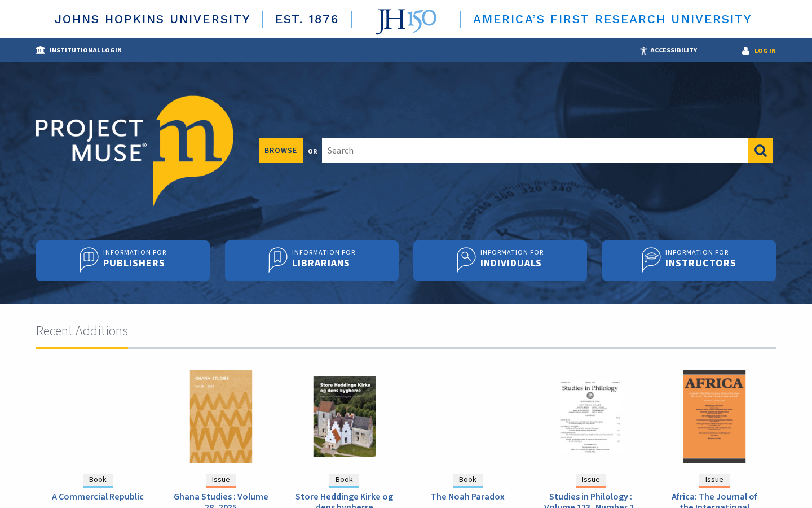Click the magnifier Individuals icon
The height and width of the screenshot is (508, 812).
tap(466, 260)
